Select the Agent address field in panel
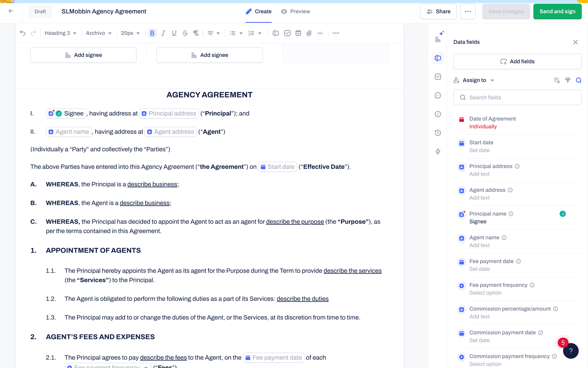 [517, 194]
